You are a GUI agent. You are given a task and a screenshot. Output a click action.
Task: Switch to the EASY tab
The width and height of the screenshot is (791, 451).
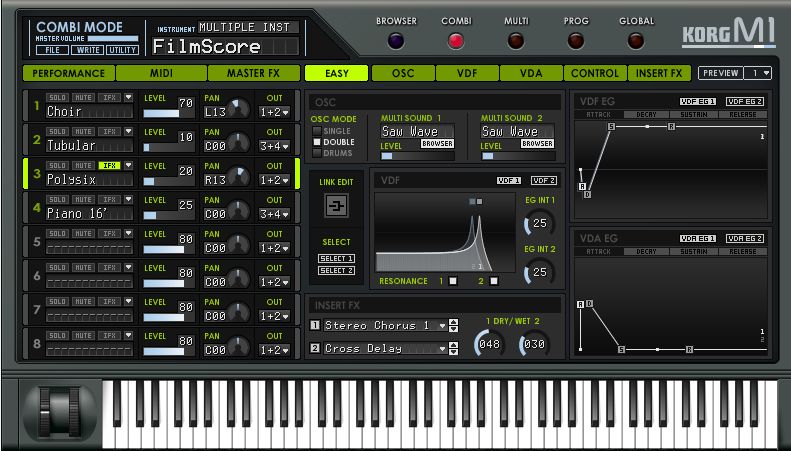pyautogui.click(x=336, y=73)
